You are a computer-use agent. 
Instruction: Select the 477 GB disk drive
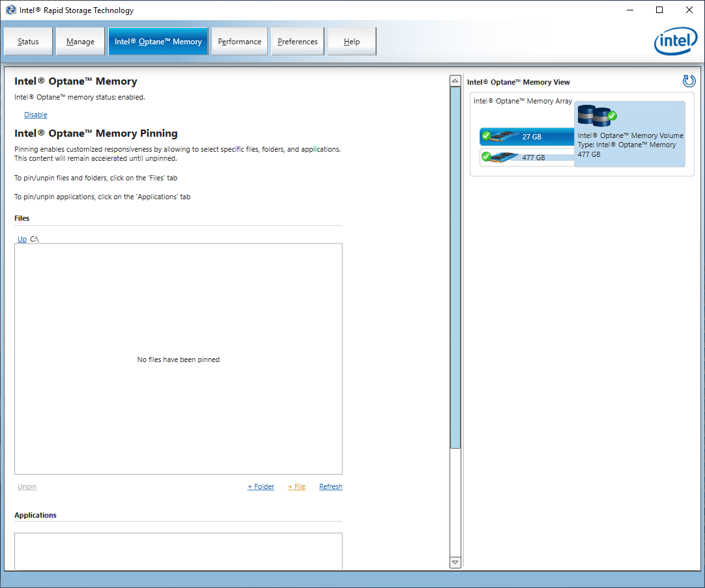click(527, 157)
